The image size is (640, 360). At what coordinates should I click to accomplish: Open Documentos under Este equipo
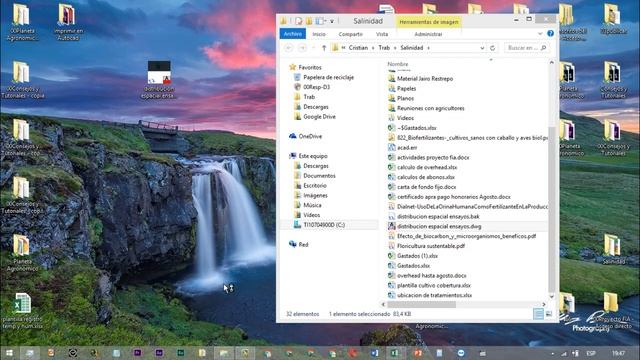[x=319, y=176]
